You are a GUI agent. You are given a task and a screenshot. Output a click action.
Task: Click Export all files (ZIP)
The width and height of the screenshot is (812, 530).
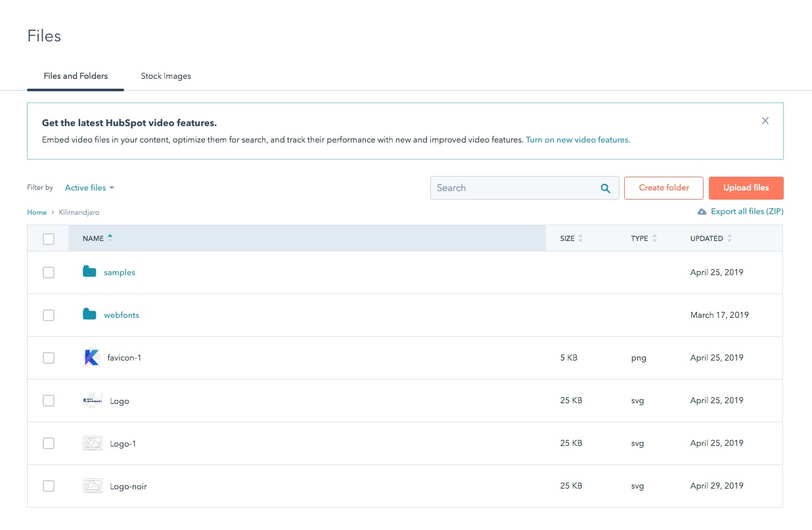(746, 211)
